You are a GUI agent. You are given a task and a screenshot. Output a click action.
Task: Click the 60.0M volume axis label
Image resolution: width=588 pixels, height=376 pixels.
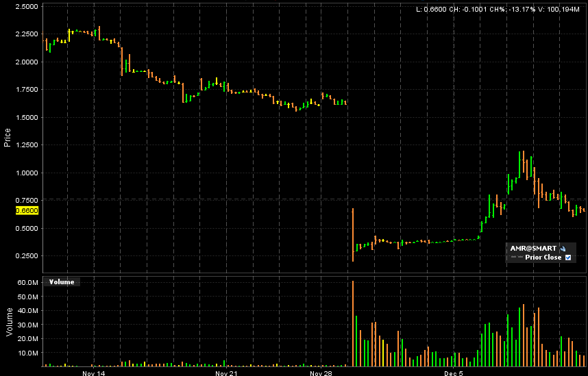click(x=27, y=283)
